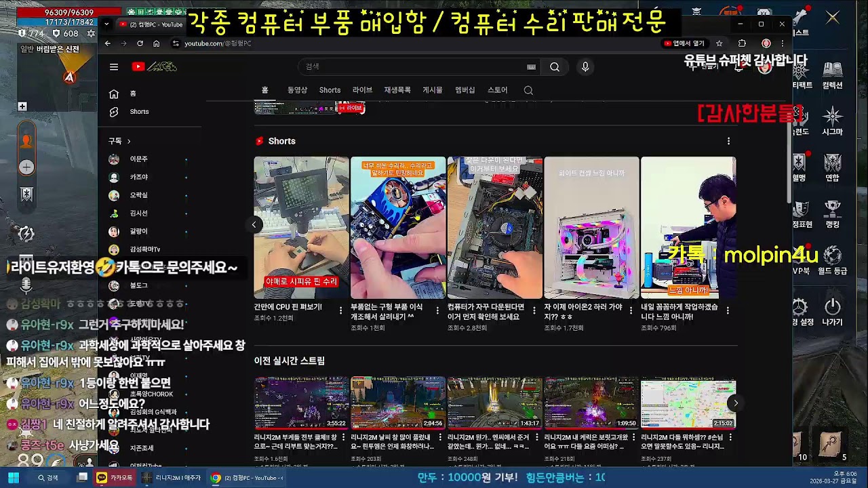Bookmark this page with the star icon
Image resolution: width=868 pixels, height=488 pixels.
click(719, 43)
